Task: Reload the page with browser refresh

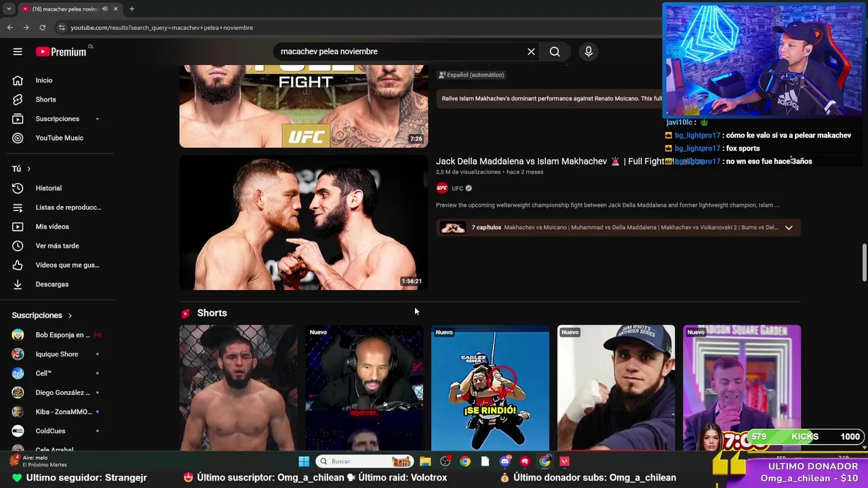Action: click(42, 27)
